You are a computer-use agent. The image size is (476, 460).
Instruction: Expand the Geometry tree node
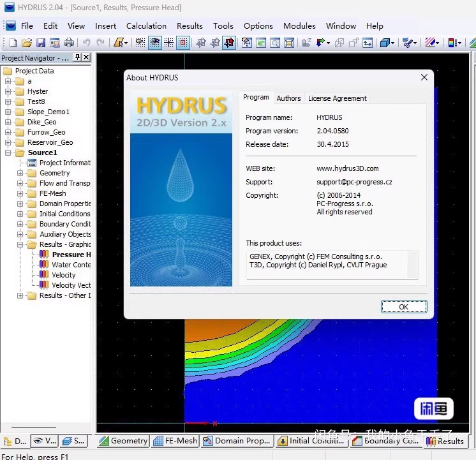(x=20, y=173)
